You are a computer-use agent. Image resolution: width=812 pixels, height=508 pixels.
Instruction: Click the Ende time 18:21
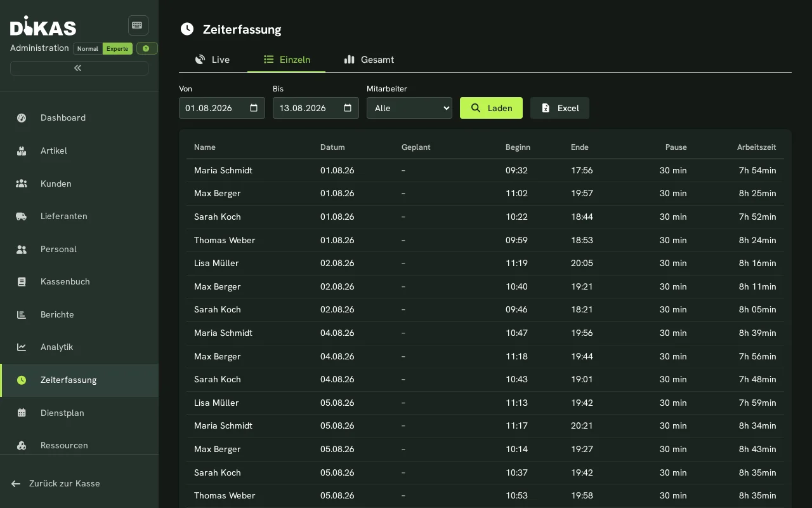[x=582, y=310]
